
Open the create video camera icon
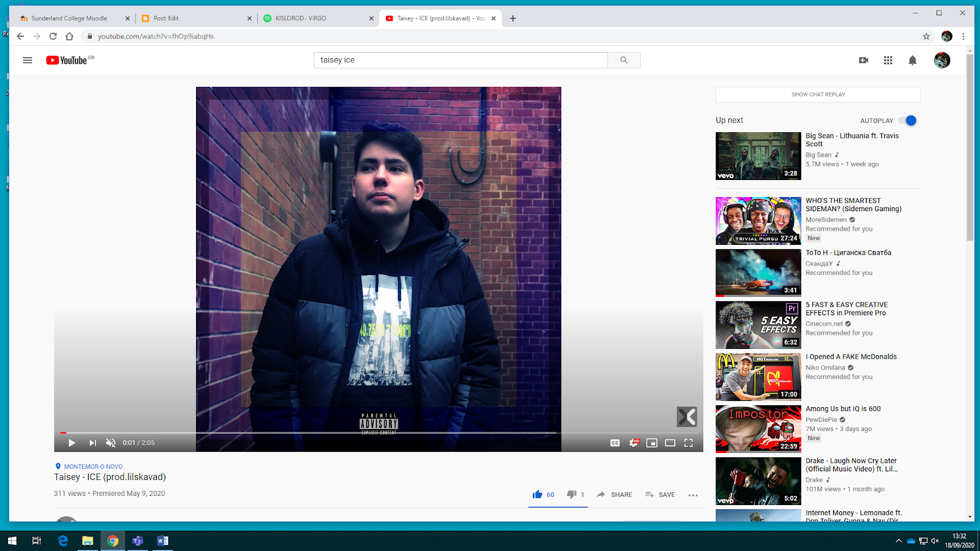tap(864, 60)
